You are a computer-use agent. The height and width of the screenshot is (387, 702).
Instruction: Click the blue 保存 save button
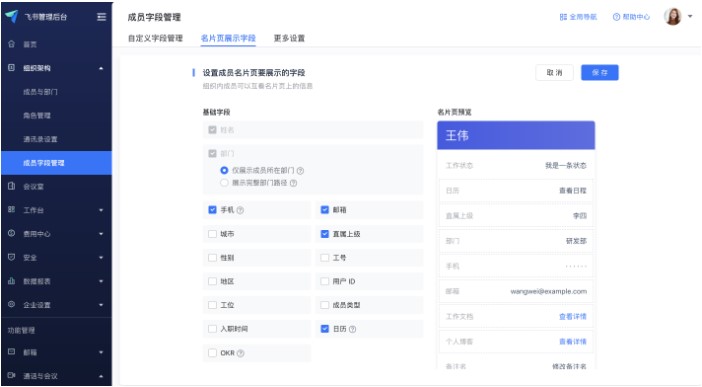[x=599, y=73]
